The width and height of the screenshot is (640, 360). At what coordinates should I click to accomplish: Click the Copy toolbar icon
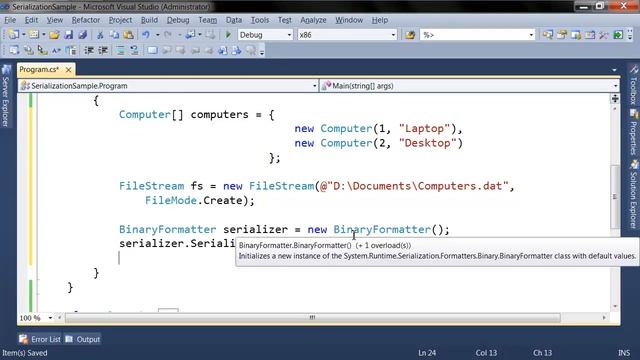tap(114, 35)
